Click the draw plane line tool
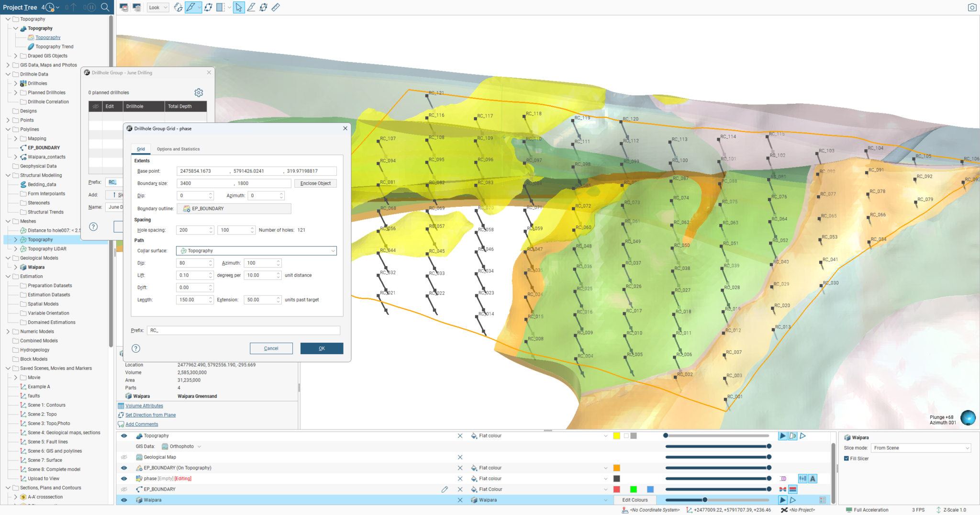Image resolution: width=980 pixels, height=515 pixels. [x=251, y=7]
